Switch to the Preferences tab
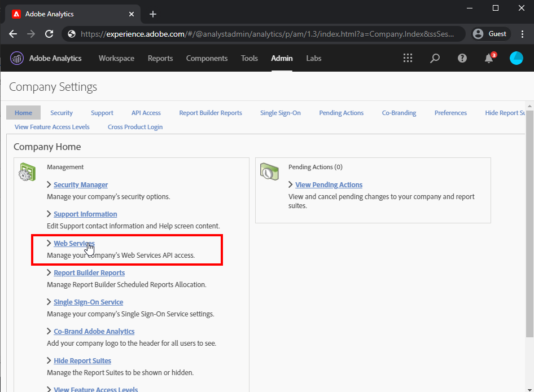534x392 pixels. (450, 113)
